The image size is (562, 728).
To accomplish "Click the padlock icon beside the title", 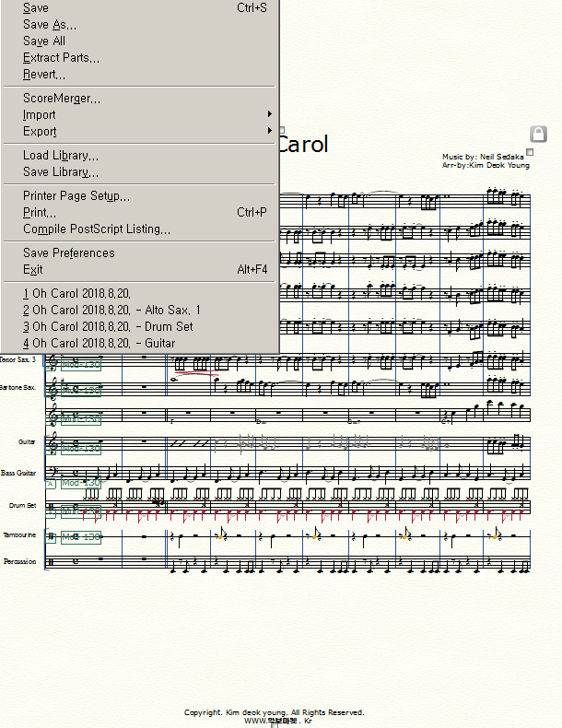I will 538,135.
